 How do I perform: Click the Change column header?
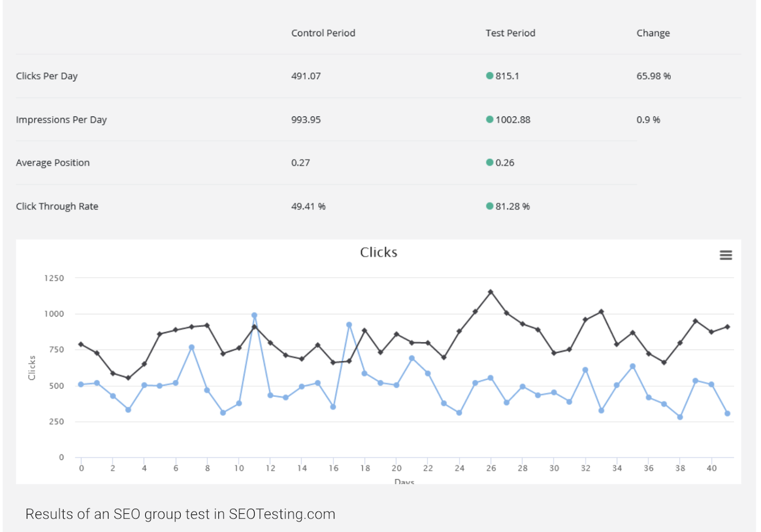pos(653,33)
